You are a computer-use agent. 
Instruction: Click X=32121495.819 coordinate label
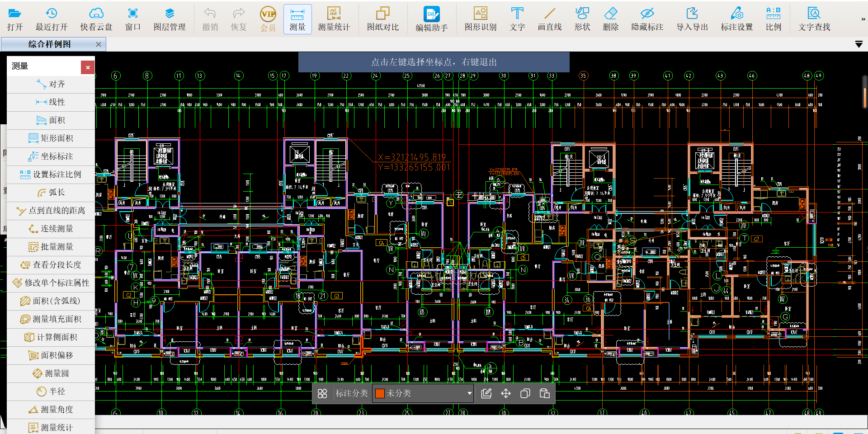point(412,157)
